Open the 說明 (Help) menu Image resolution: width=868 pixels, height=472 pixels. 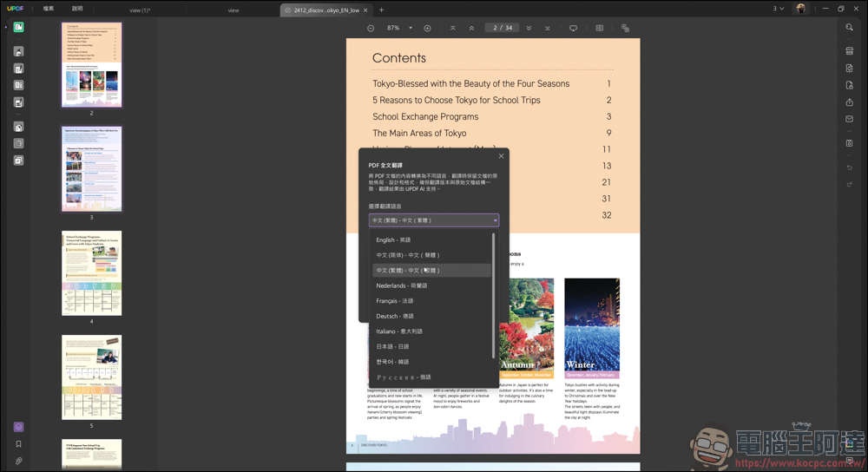click(77, 9)
